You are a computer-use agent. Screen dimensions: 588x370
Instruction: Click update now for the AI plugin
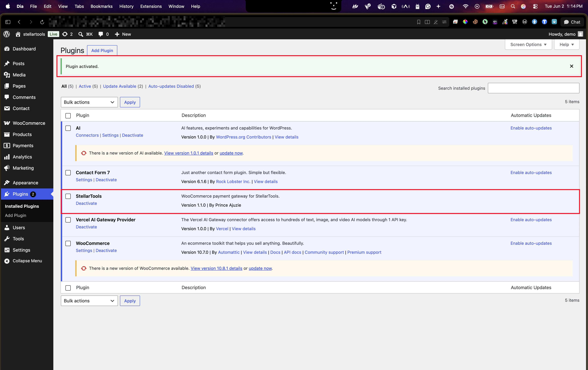pos(231,153)
